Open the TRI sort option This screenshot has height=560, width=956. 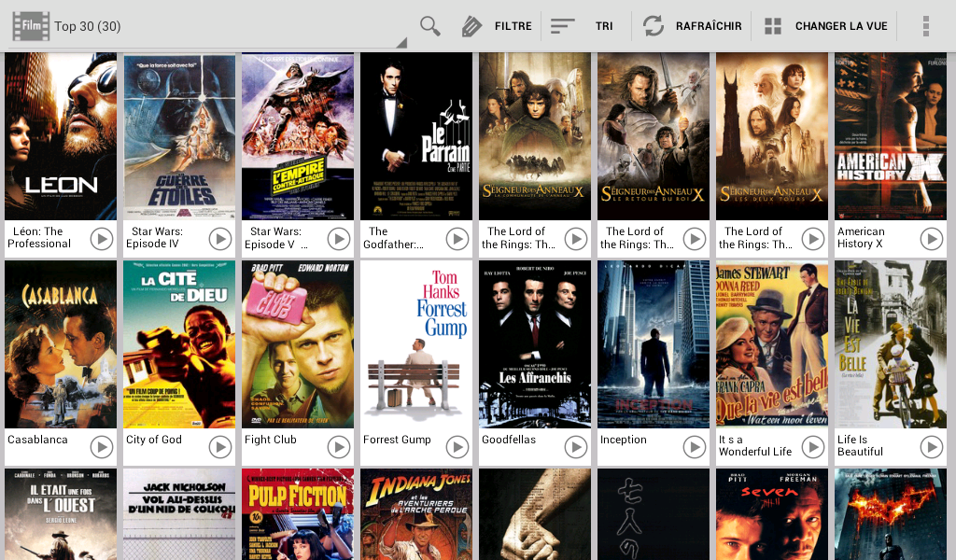tap(583, 26)
